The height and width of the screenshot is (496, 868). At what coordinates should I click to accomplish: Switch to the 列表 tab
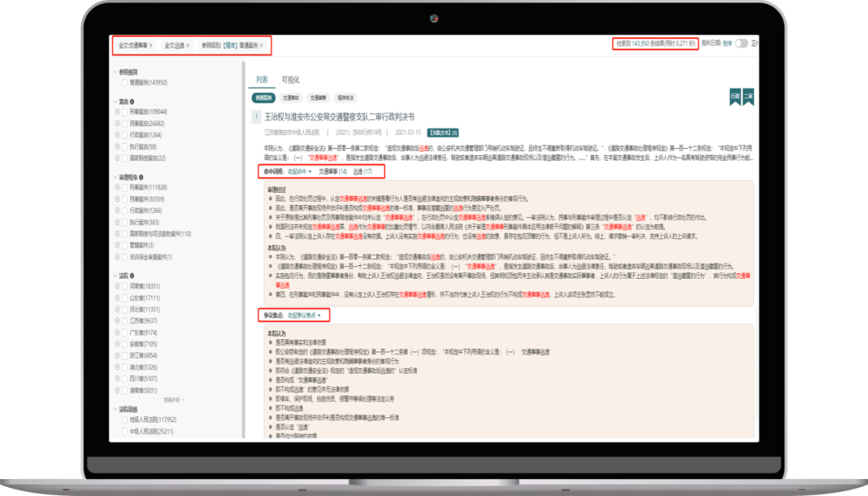click(x=262, y=80)
